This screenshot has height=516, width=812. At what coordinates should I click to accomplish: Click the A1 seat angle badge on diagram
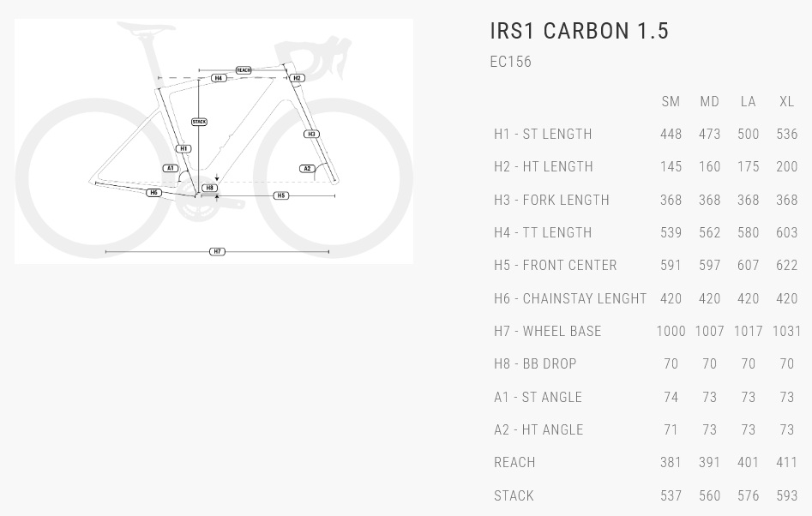[171, 168]
